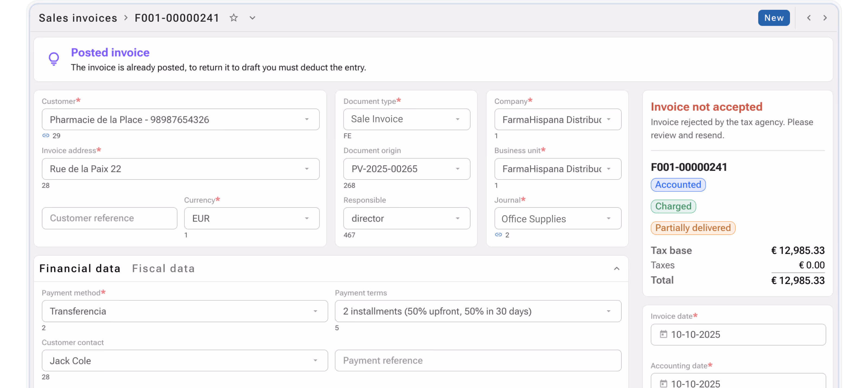Open the Payment terms dropdown

tap(608, 311)
